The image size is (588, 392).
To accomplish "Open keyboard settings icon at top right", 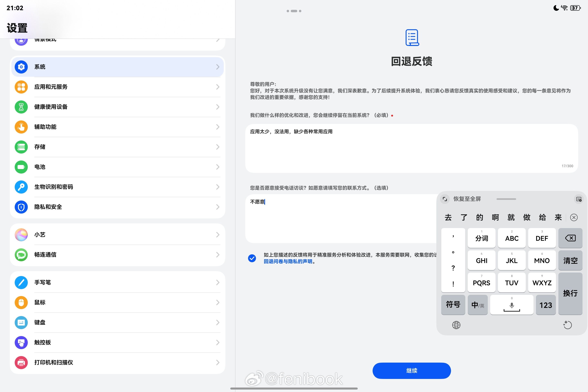I will pyautogui.click(x=578, y=199).
